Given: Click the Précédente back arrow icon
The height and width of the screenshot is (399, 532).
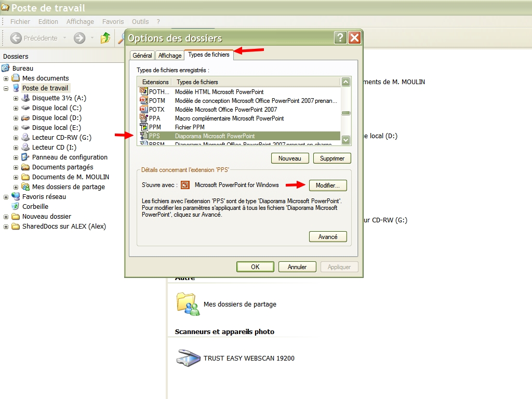Looking at the screenshot, I should [16, 38].
